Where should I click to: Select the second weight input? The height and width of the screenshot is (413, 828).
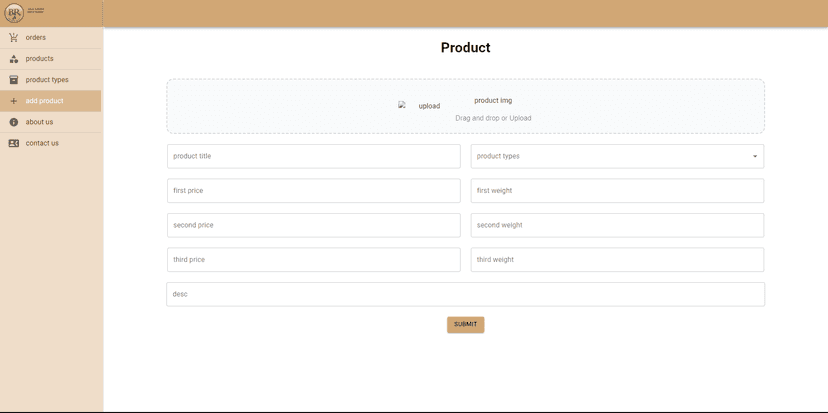(x=617, y=225)
